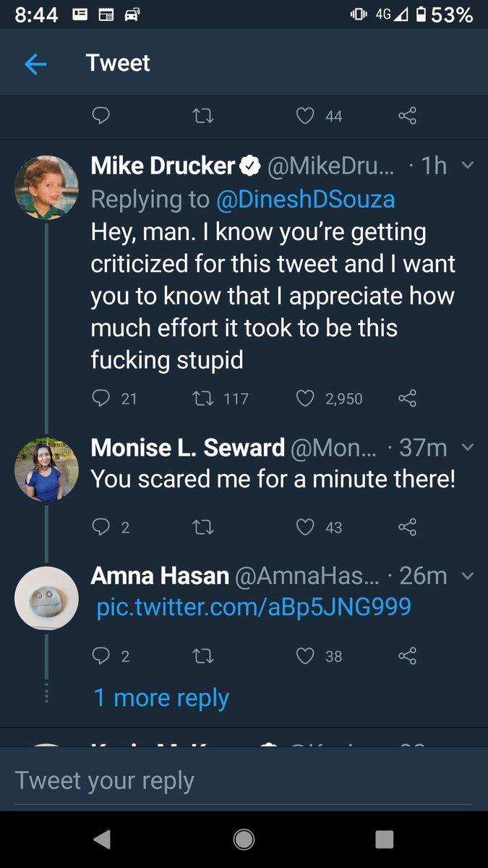Open Mike Drucker's profile picture
Viewport: 488px width, 868px height.
(46, 187)
